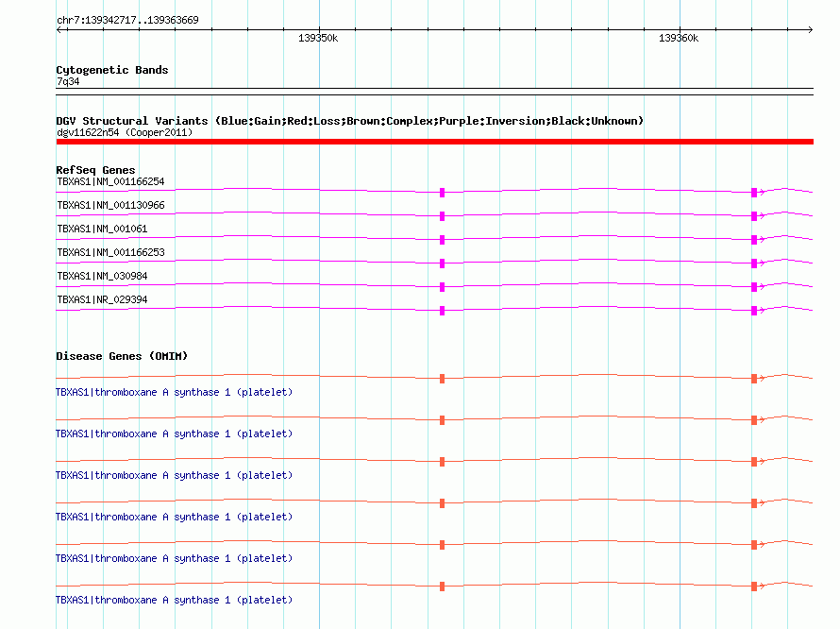The height and width of the screenshot is (629, 840).
Task: Select transcript TBXAS1|NM_001166253 label
Action: [110, 252]
